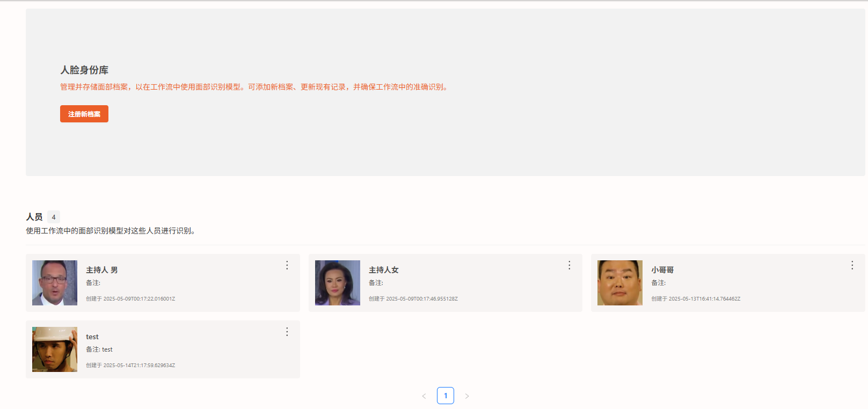The height and width of the screenshot is (409, 868).
Task: Open options menu for 小哥哥 profile
Action: click(x=852, y=265)
